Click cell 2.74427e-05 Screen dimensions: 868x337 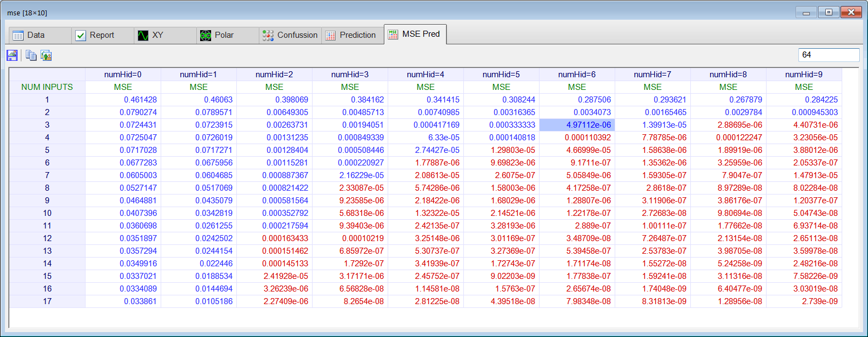click(426, 150)
